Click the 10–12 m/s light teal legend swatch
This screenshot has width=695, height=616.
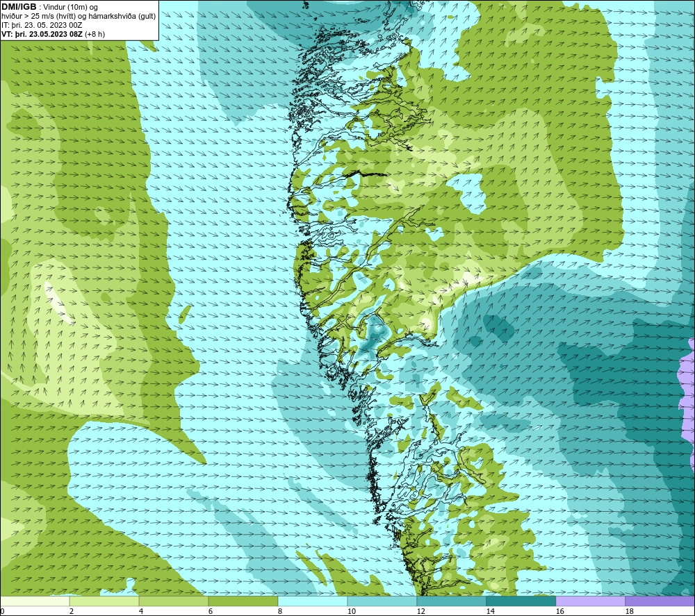pos(382,601)
